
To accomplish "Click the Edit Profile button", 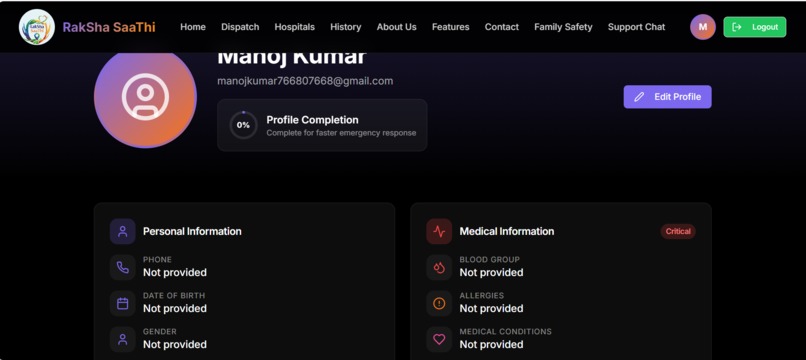I will [x=667, y=97].
